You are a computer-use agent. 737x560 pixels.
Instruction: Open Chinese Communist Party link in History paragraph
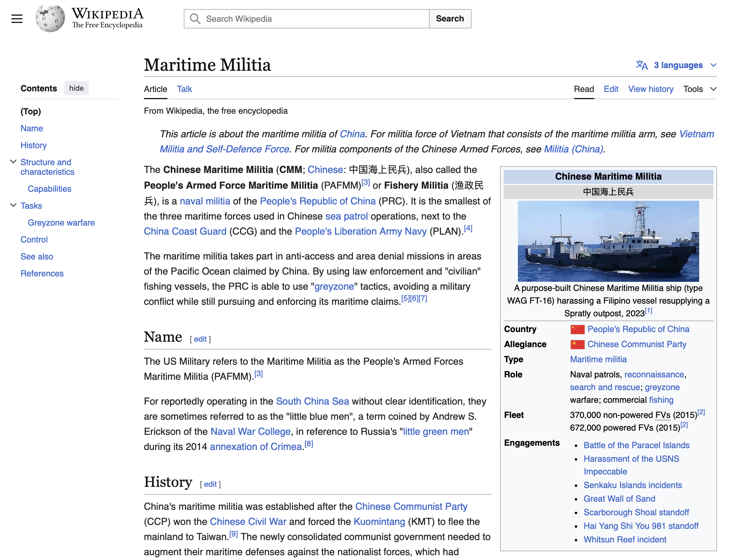(411, 507)
